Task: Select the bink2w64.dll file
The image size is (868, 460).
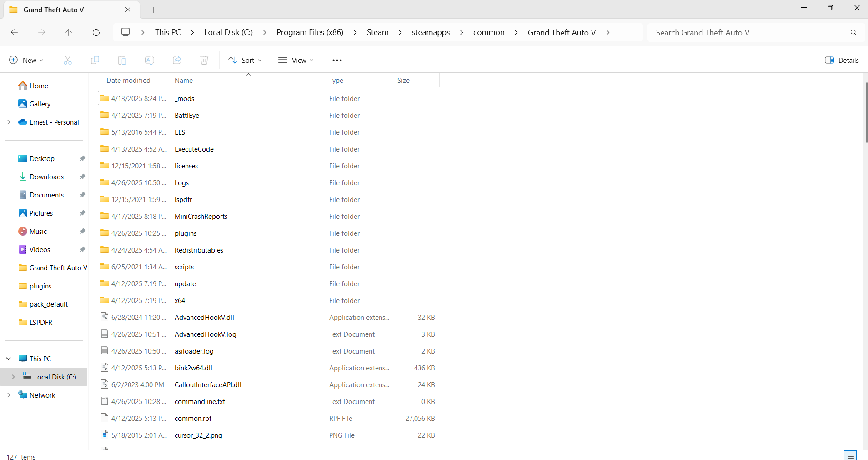Action: click(x=268, y=368)
